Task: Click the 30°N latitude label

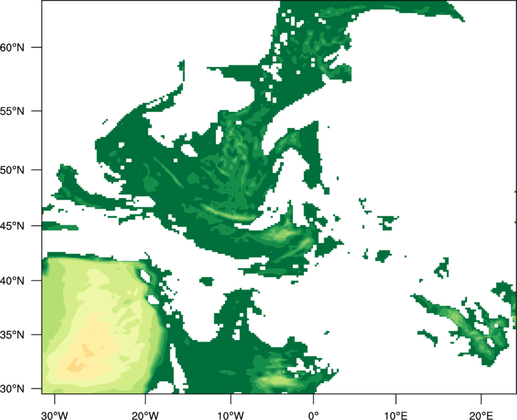Action: tap(12, 389)
